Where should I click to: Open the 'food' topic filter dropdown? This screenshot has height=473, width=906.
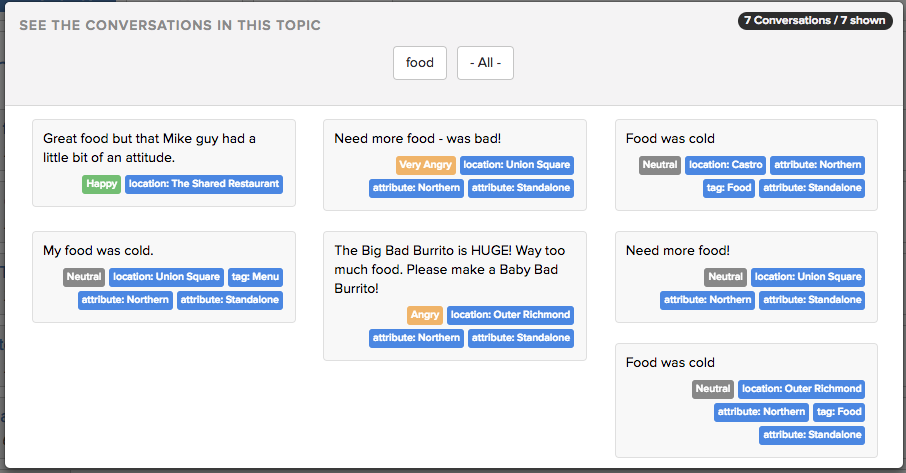(419, 63)
